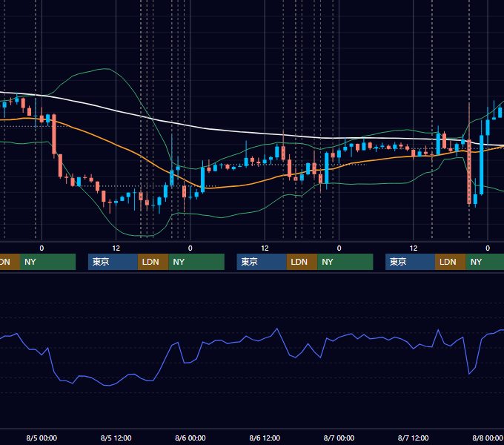Click the 8/7 12:00 date label

[413, 438]
